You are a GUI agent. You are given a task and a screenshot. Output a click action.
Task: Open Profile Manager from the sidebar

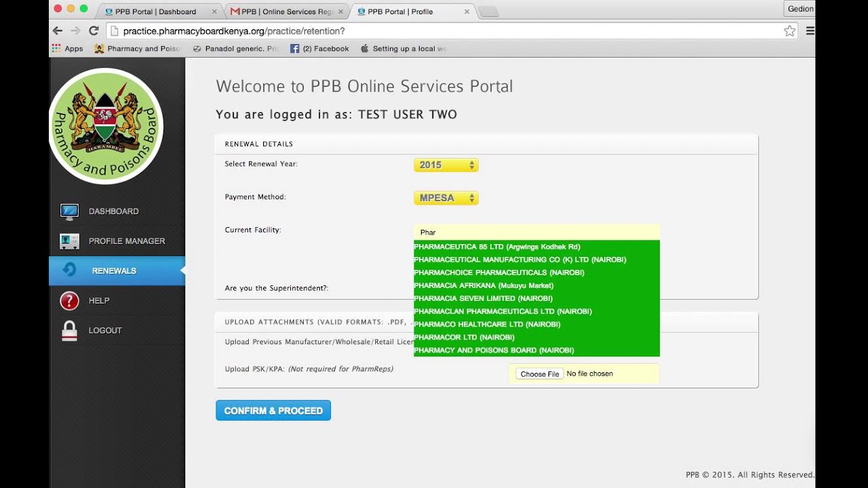117,241
